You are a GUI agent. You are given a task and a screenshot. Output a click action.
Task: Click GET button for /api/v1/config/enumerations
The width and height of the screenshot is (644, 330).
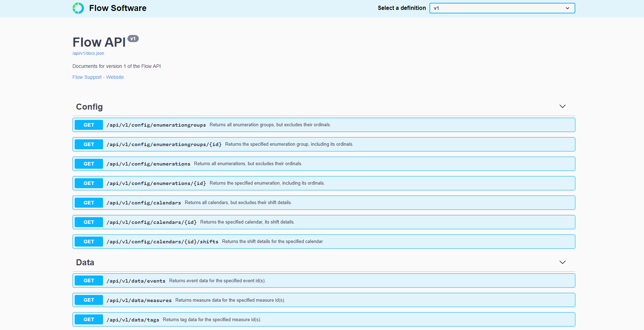(x=89, y=164)
